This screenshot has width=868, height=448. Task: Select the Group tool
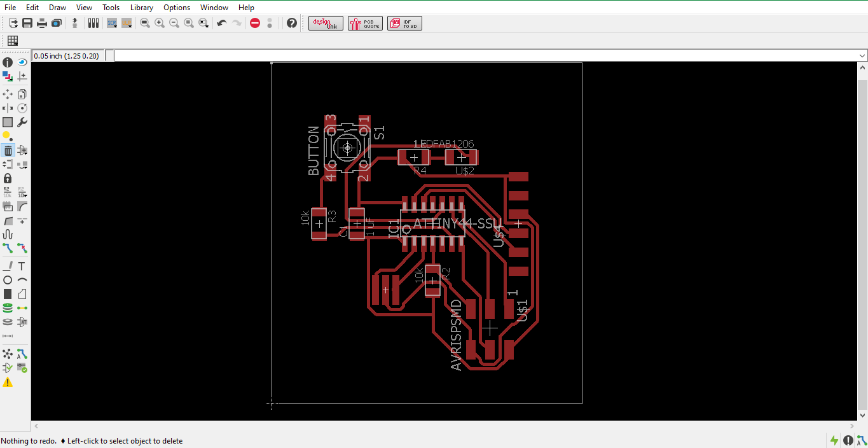tap(8, 122)
